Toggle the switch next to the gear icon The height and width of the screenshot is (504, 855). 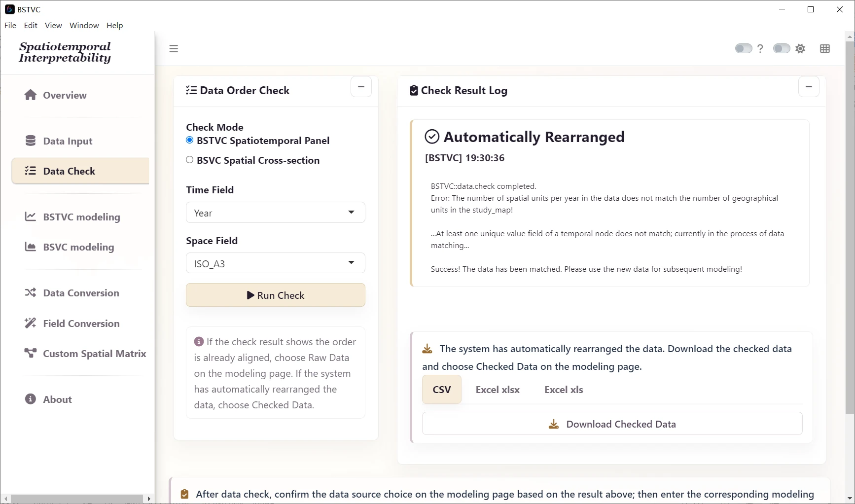coord(782,48)
